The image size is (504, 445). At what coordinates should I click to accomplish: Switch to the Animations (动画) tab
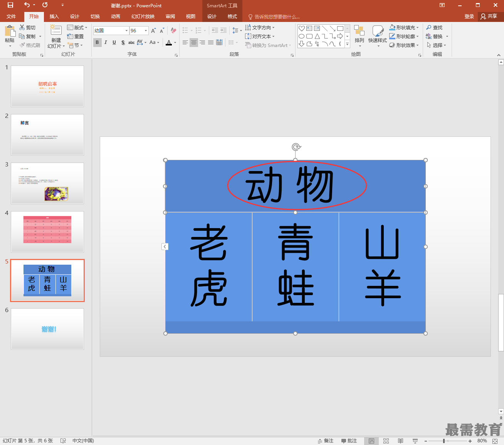[x=116, y=17]
